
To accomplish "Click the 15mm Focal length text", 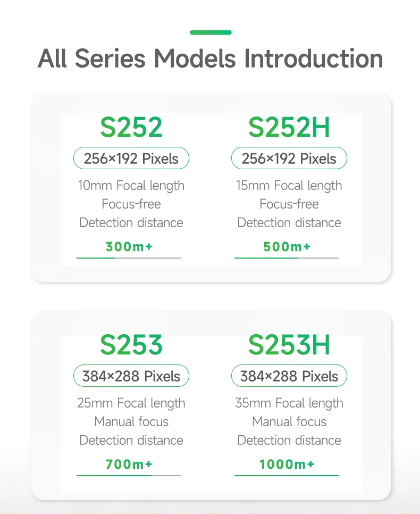I will pos(289,186).
